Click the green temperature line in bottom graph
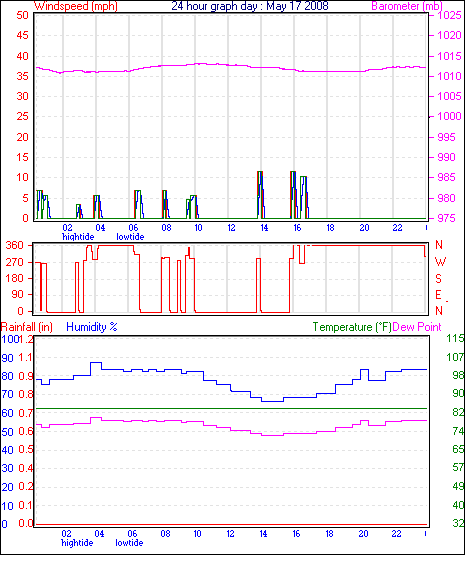Screen dimensions: 467x563 [230, 409]
